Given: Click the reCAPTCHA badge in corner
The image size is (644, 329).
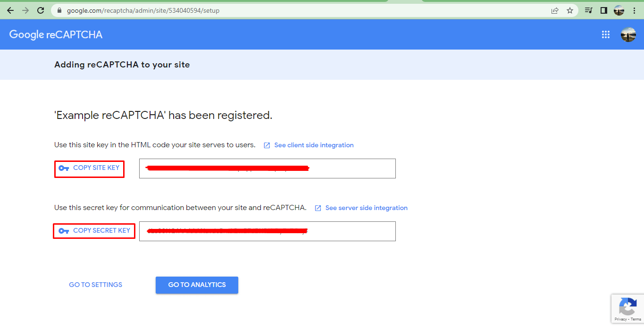Looking at the screenshot, I should coord(627,309).
